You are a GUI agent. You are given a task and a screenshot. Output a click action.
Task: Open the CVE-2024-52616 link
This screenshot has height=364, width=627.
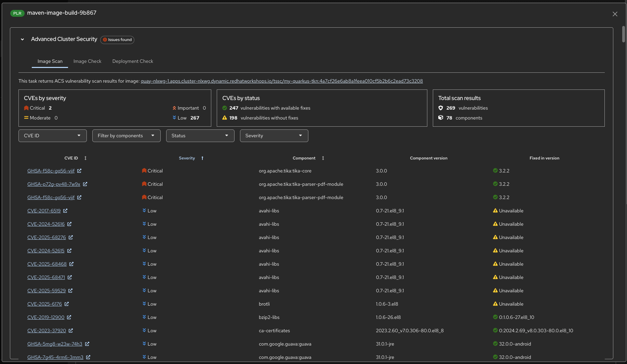click(x=46, y=224)
